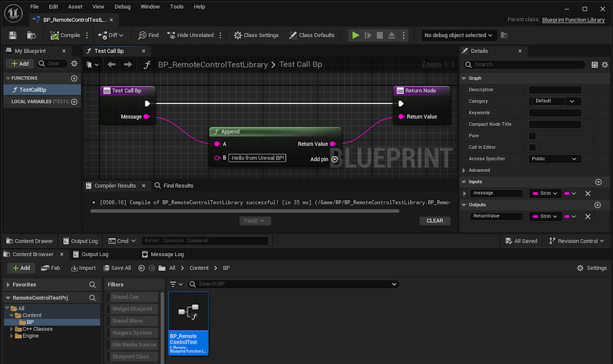Select the TestCallBp function
This screenshot has height=364, width=613.
click(41, 89)
